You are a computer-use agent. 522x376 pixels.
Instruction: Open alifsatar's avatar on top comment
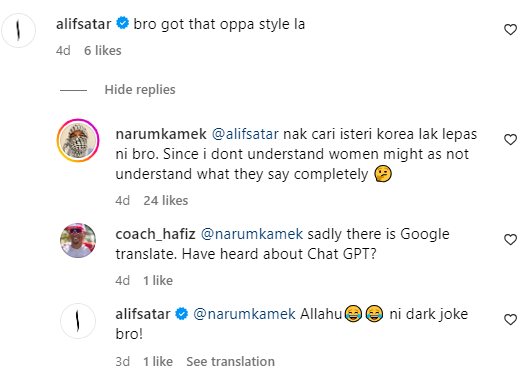(19, 30)
